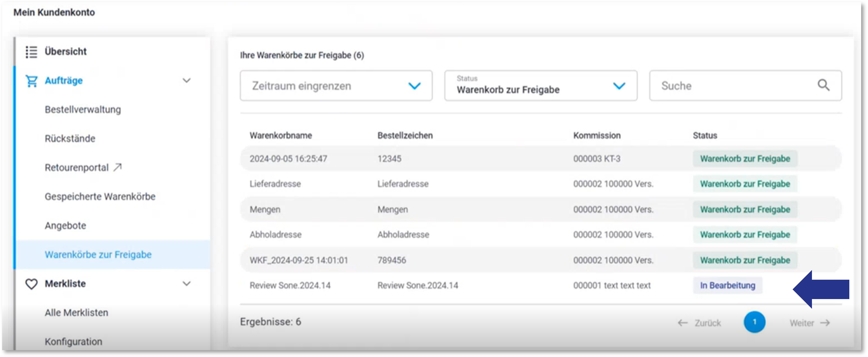The width and height of the screenshot is (868, 357).
Task: Collapse the Aufträge section chevron
Action: click(x=186, y=80)
